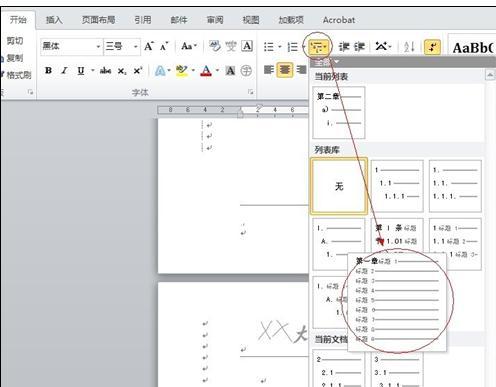Toggle subscript formatting

122,71
